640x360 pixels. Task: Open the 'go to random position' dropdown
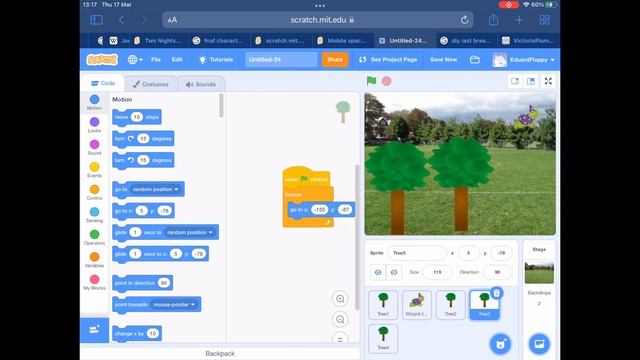(155, 189)
